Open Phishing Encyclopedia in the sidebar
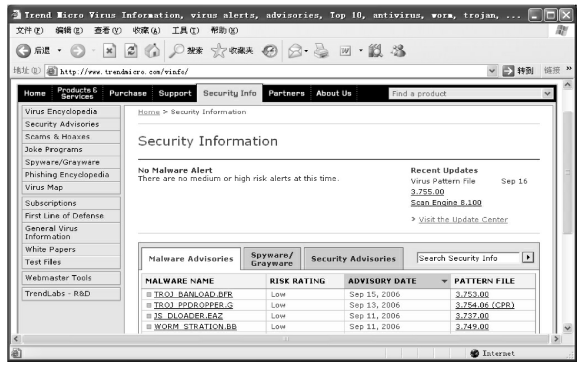Screen dimensions: 588x367 71,175
